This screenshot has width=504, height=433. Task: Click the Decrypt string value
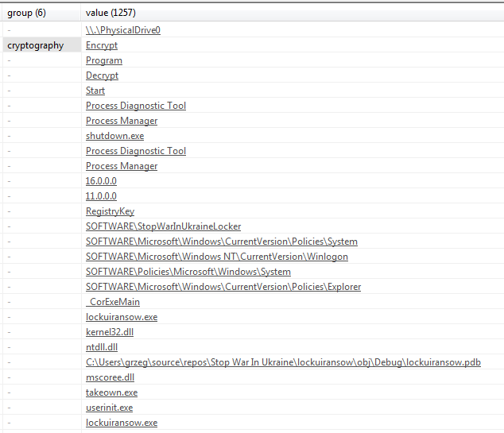click(x=102, y=75)
